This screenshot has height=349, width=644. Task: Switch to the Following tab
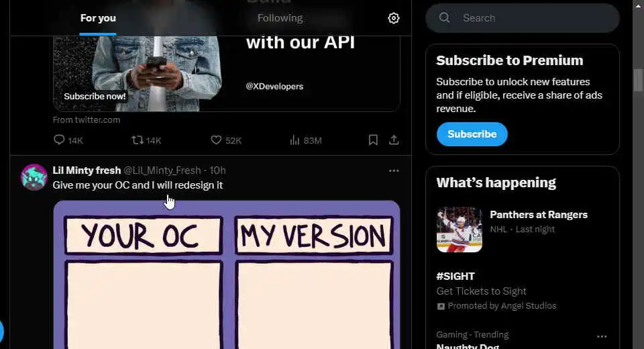coord(280,18)
